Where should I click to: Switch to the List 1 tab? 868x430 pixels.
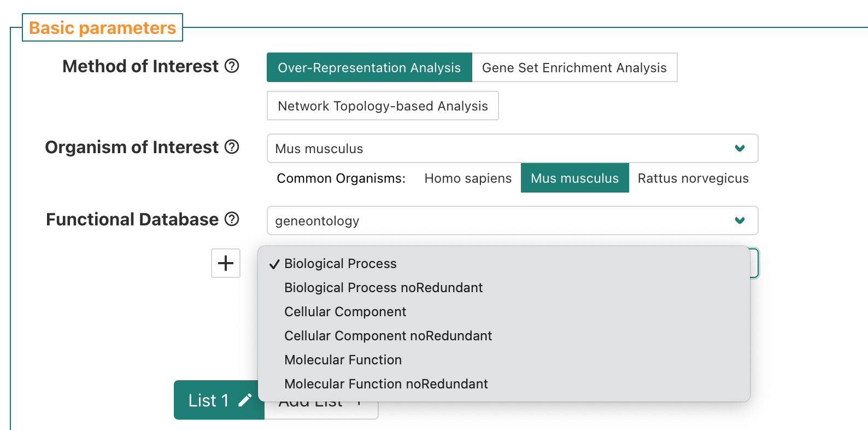click(209, 400)
